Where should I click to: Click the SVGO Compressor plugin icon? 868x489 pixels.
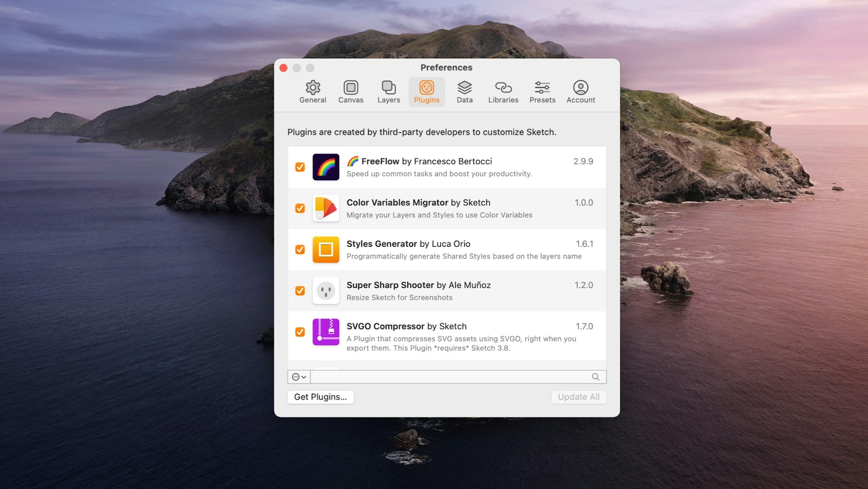326,332
